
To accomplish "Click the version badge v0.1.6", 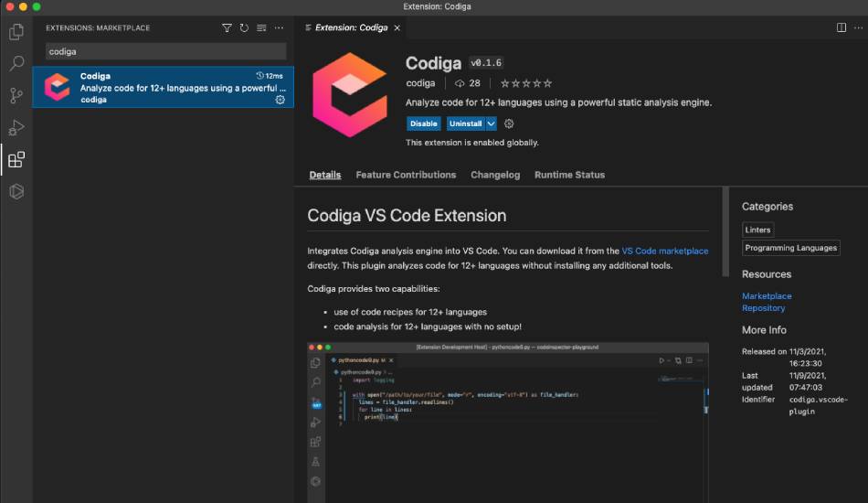I will pyautogui.click(x=486, y=63).
